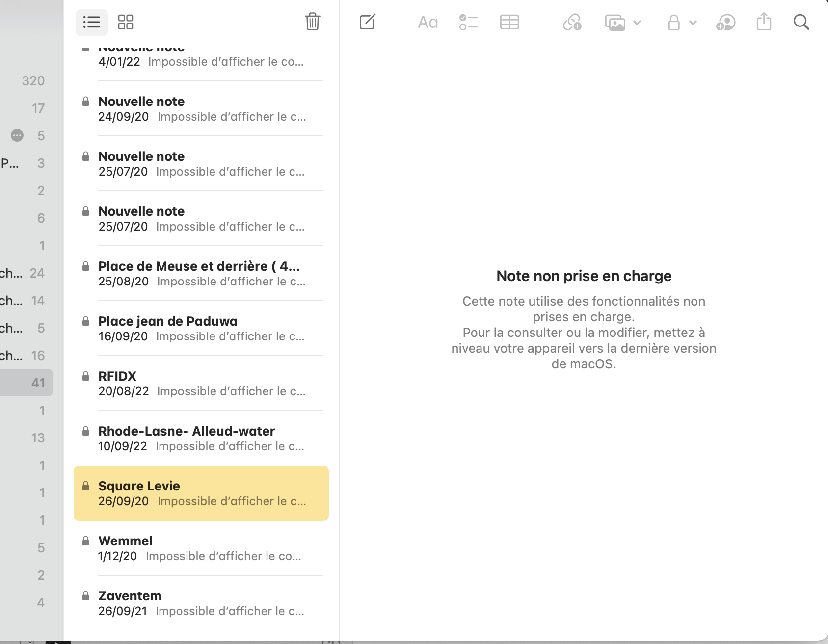Click the lock icon on Zaventem note
This screenshot has width=828, height=644.
pos(86,596)
